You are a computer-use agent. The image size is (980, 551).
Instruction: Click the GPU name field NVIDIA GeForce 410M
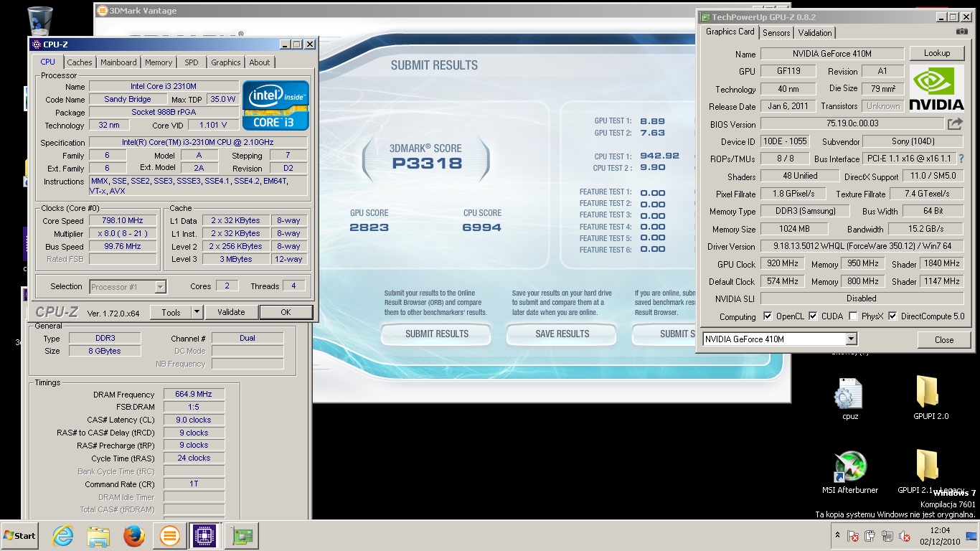coord(832,54)
